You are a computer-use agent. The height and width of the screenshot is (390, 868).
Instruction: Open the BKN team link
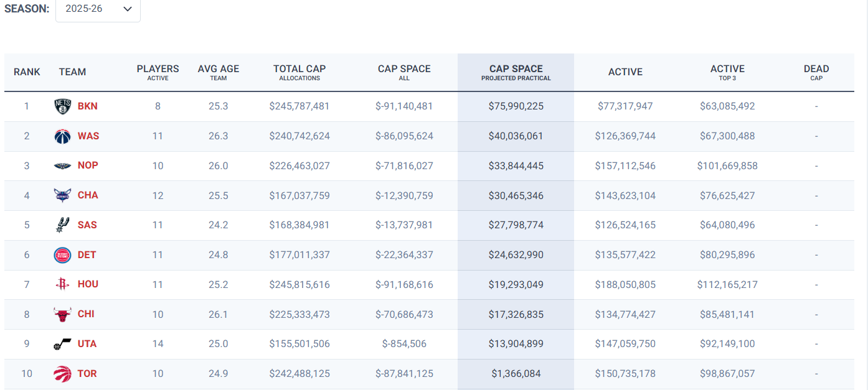point(88,106)
